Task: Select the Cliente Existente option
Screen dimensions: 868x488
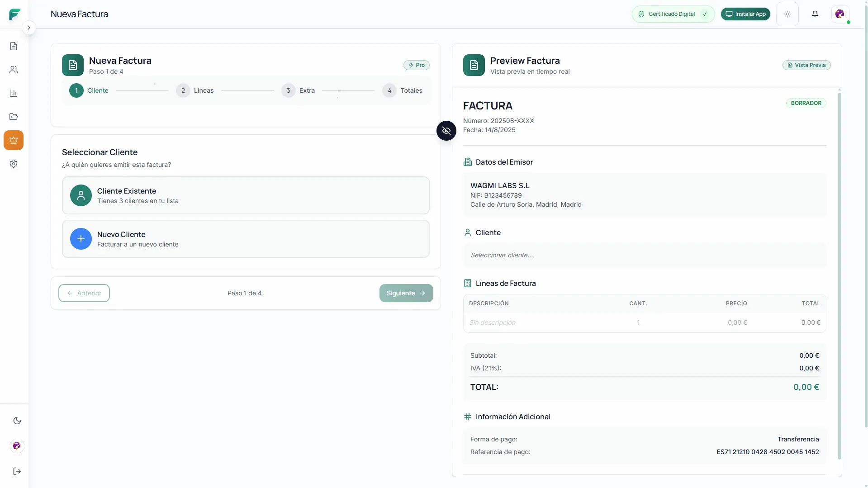Action: (245, 195)
